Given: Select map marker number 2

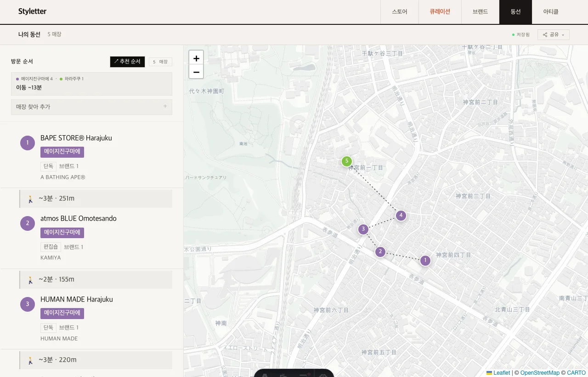Looking at the screenshot, I should (x=380, y=251).
